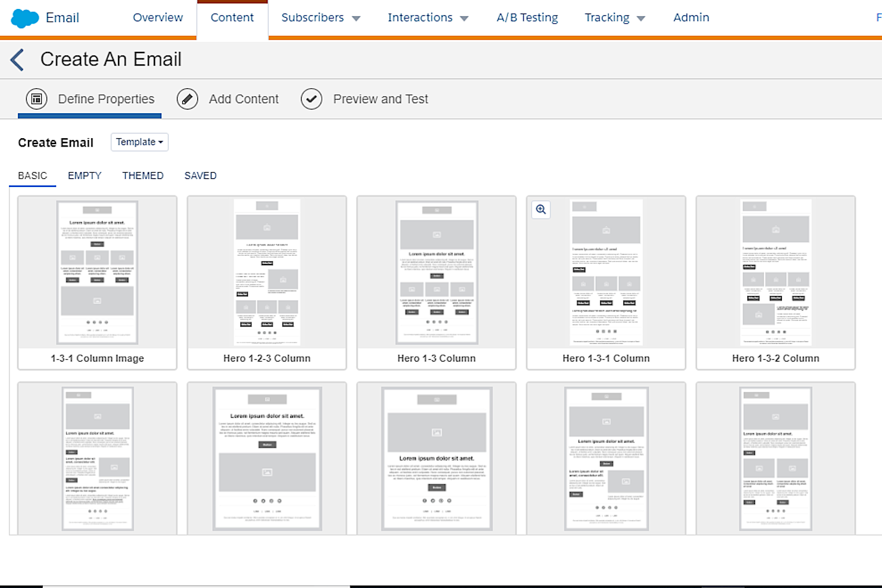Open the Preview and Test checkmark icon
The width and height of the screenshot is (882, 588).
pyautogui.click(x=311, y=99)
